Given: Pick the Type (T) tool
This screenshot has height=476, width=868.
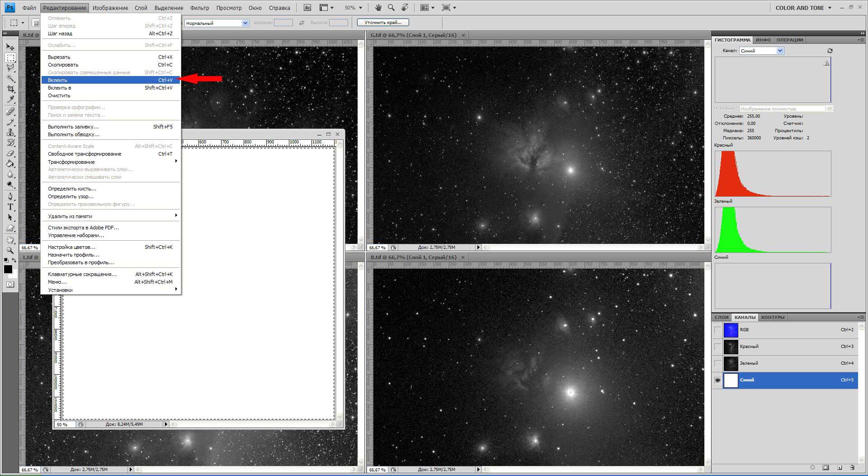Looking at the screenshot, I should (10, 207).
